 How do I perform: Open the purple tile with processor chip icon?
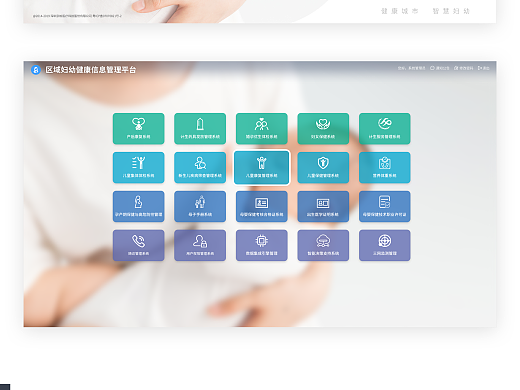coord(262,245)
